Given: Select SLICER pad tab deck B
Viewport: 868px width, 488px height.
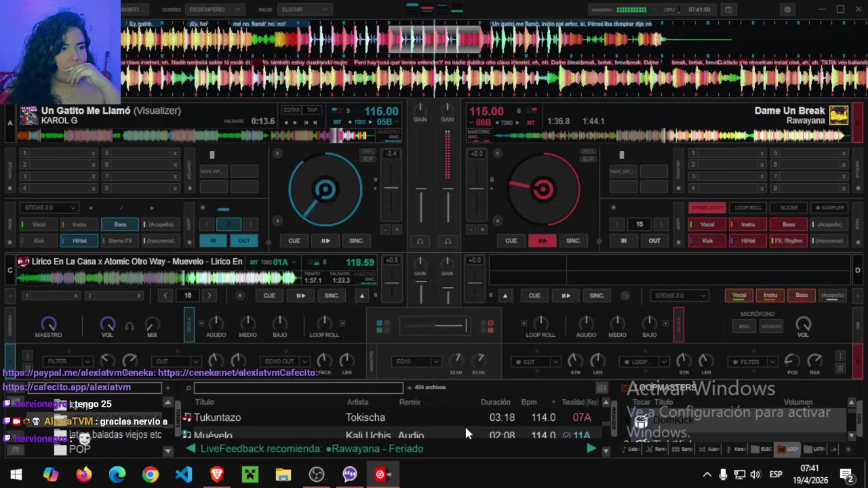Looking at the screenshot, I should [789, 208].
